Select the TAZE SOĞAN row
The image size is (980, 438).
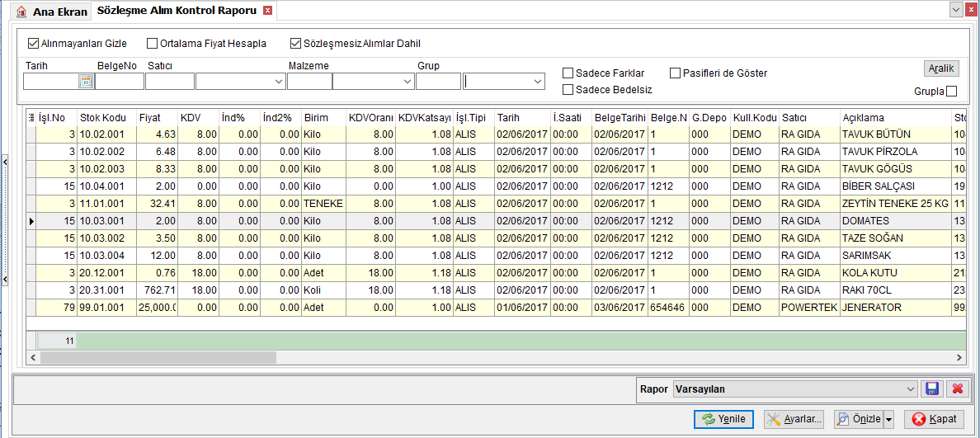coord(496,238)
